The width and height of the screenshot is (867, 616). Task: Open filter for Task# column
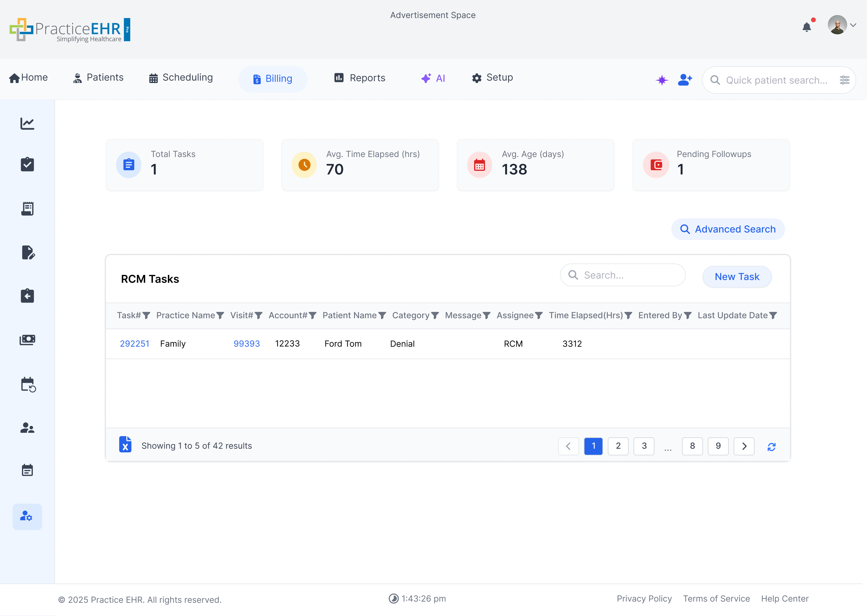tap(146, 316)
